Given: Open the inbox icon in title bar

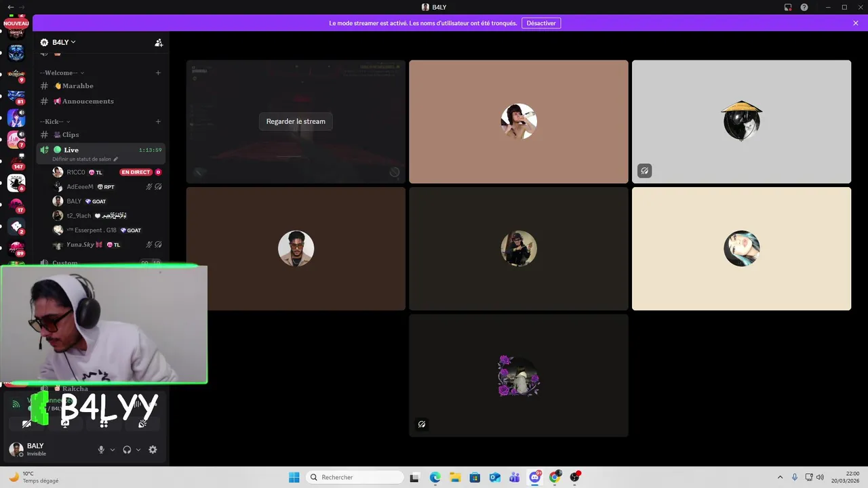Looking at the screenshot, I should (x=788, y=7).
